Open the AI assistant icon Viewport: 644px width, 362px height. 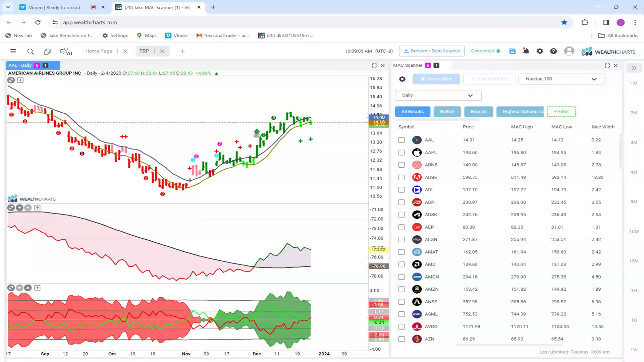(66, 52)
